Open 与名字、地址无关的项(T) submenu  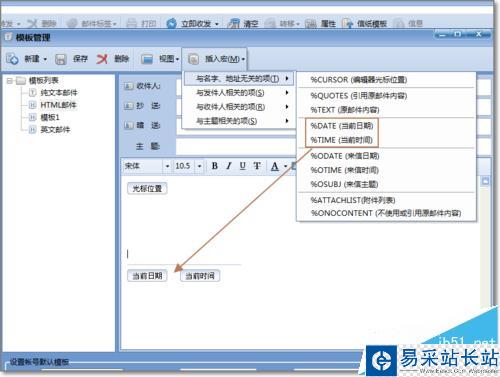(x=239, y=79)
